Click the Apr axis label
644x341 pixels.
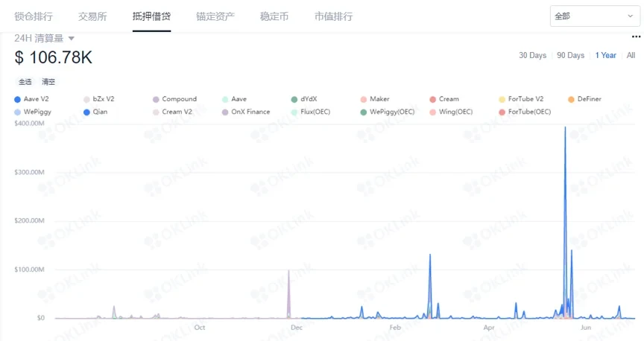click(489, 328)
